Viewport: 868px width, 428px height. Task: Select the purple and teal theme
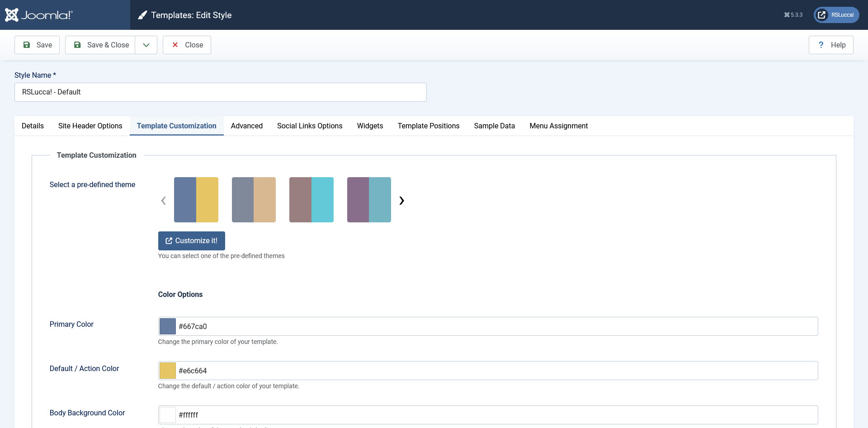(369, 200)
